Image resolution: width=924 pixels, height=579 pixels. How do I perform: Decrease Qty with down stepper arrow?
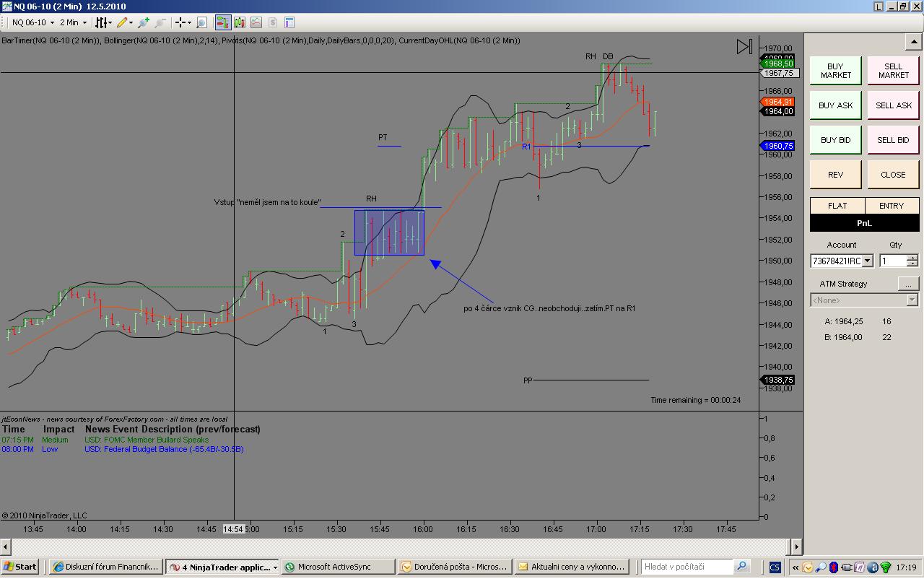click(x=912, y=264)
